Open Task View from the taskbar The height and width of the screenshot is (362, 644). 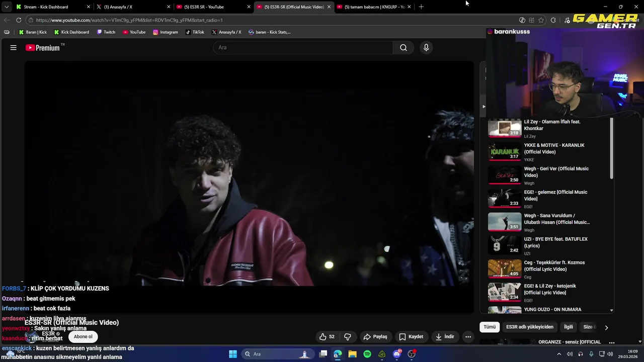click(323, 354)
